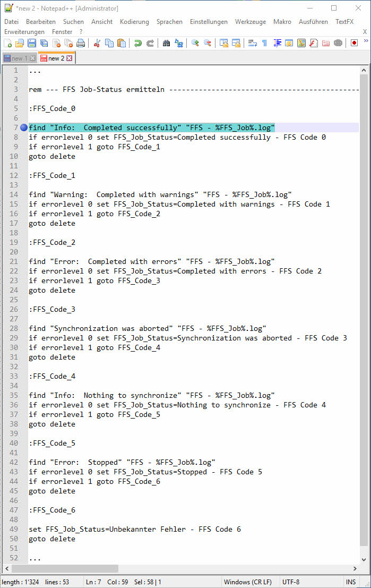Click the vertical scrollbar thumb
371x588 pixels.
[364, 311]
